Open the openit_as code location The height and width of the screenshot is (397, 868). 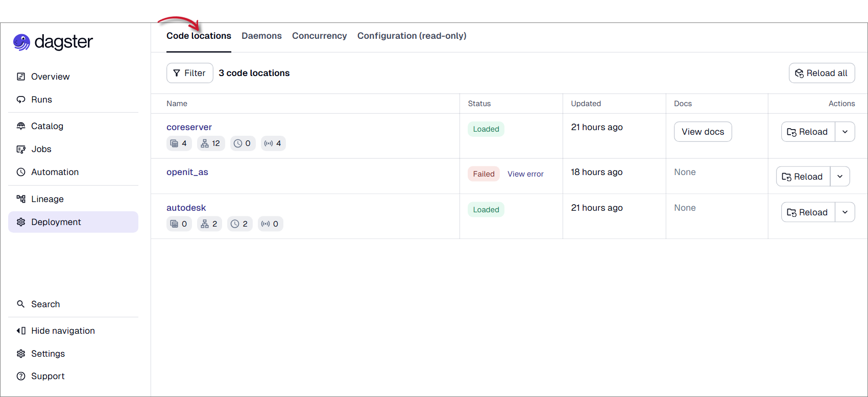click(187, 172)
